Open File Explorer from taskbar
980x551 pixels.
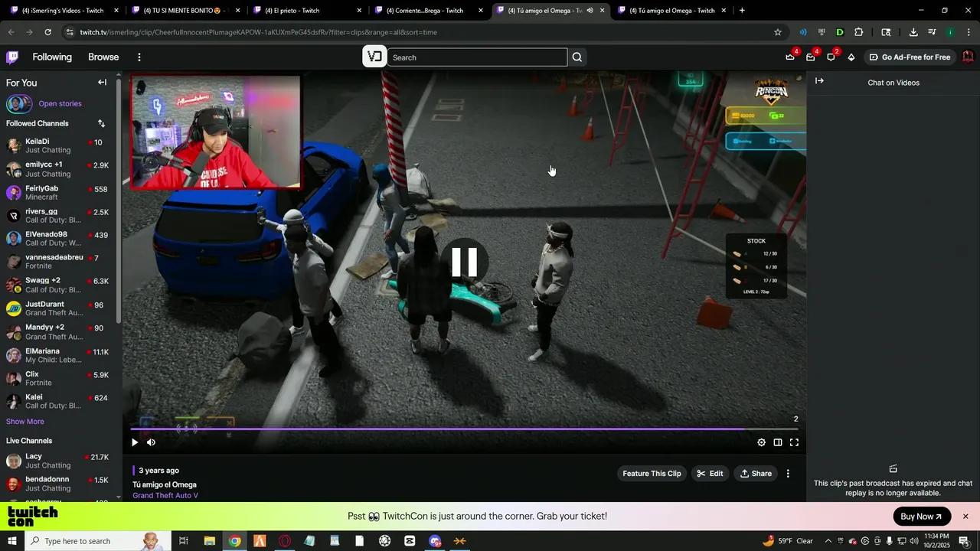[209, 541]
